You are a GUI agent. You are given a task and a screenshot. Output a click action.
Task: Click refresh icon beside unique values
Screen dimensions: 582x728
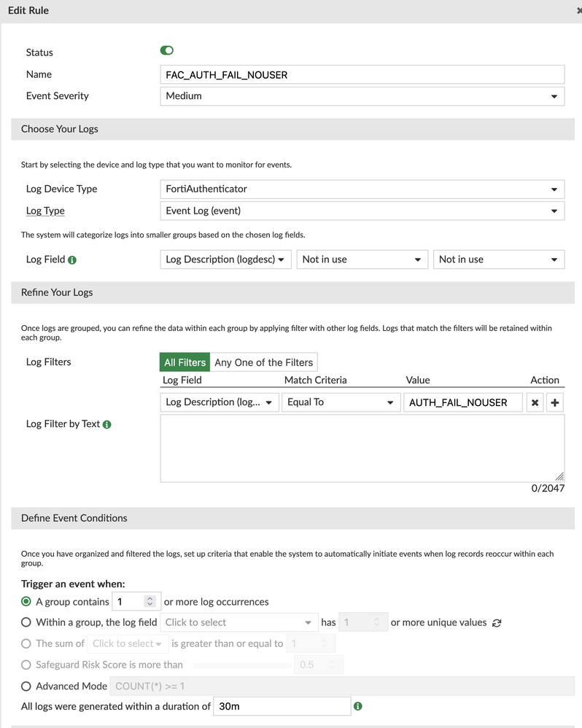point(497,623)
